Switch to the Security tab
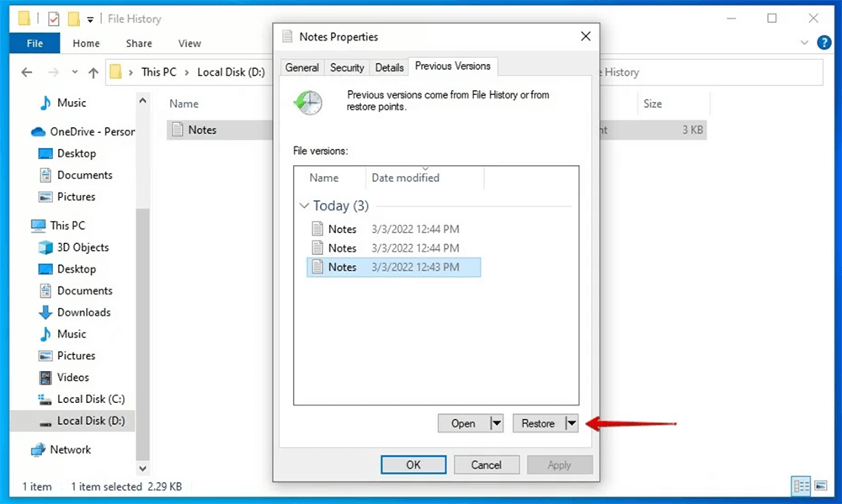Screen dimensions: 842x504 click(x=346, y=66)
